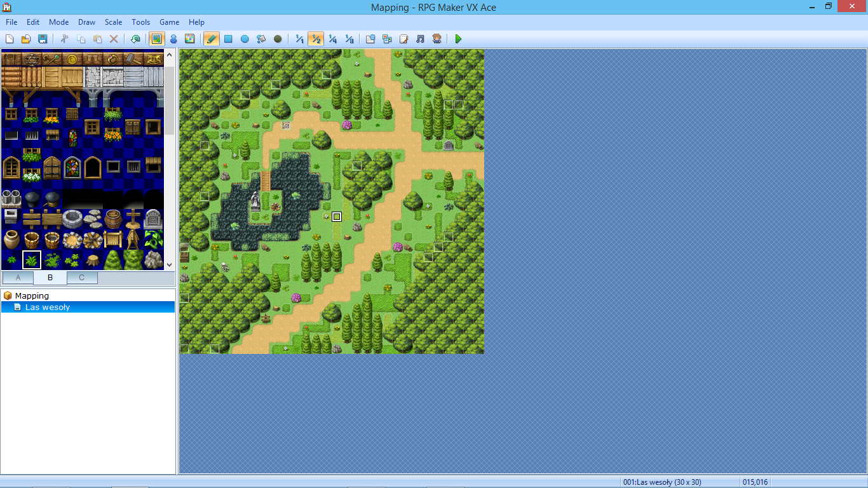Open the Mode menu
The height and width of the screenshot is (488, 868).
coord(58,22)
